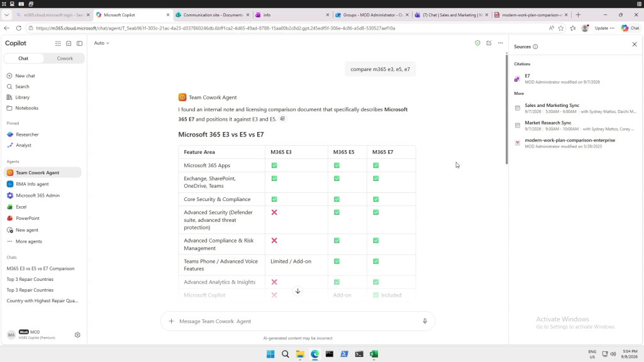The height and width of the screenshot is (362, 644).
Task: Open modern-work-plan-comparison-enterprise source document
Action: (575, 143)
